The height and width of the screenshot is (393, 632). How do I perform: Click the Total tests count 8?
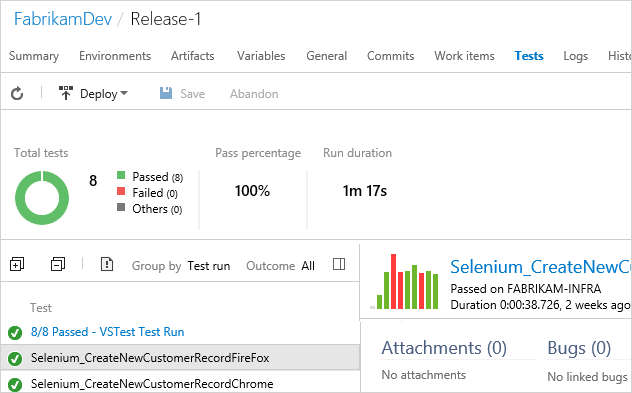coord(93,180)
